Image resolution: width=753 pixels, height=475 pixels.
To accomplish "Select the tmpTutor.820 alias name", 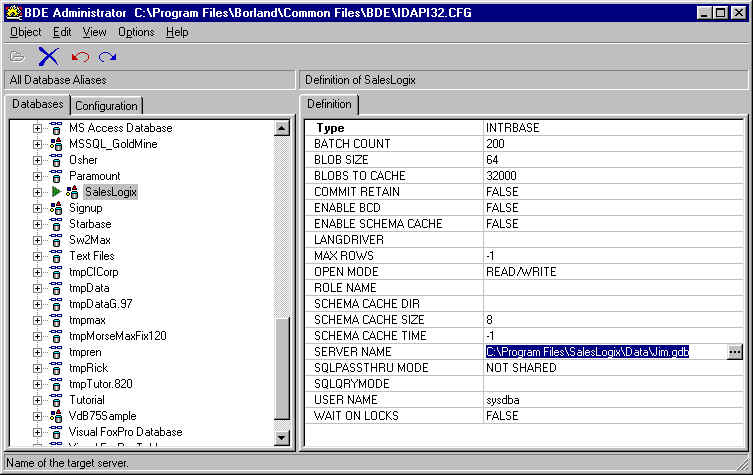I will 101,384.
